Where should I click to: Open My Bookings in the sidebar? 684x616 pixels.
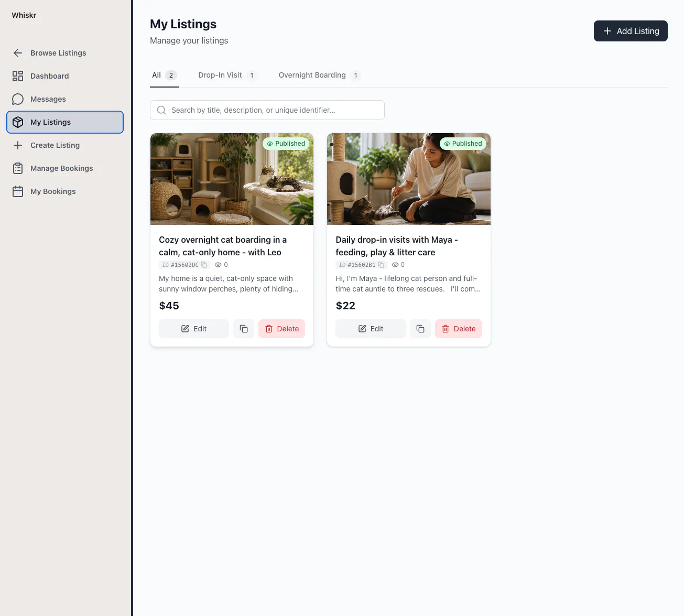[x=65, y=191]
